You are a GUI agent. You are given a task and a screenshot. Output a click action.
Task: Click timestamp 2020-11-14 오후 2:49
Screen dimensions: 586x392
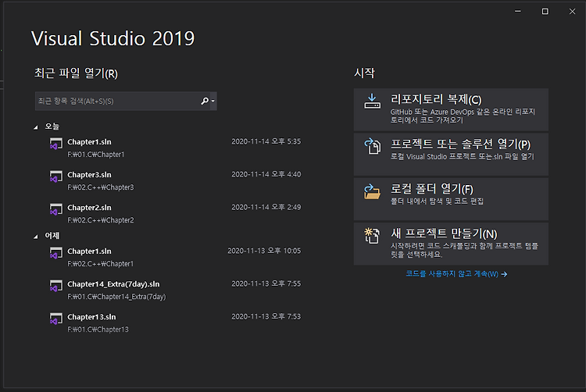click(x=266, y=207)
